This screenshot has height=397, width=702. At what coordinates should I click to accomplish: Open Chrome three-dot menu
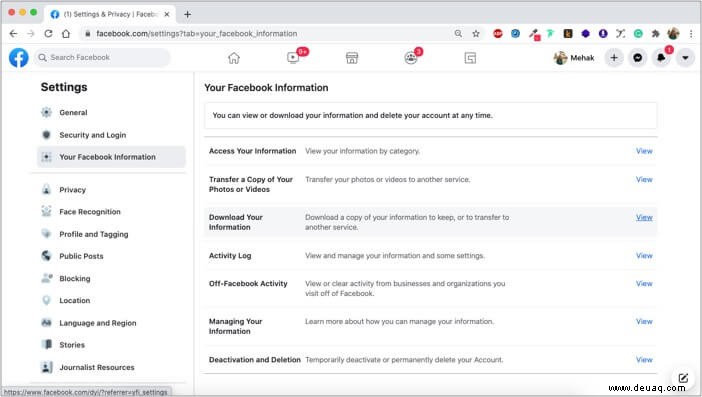[x=691, y=34]
